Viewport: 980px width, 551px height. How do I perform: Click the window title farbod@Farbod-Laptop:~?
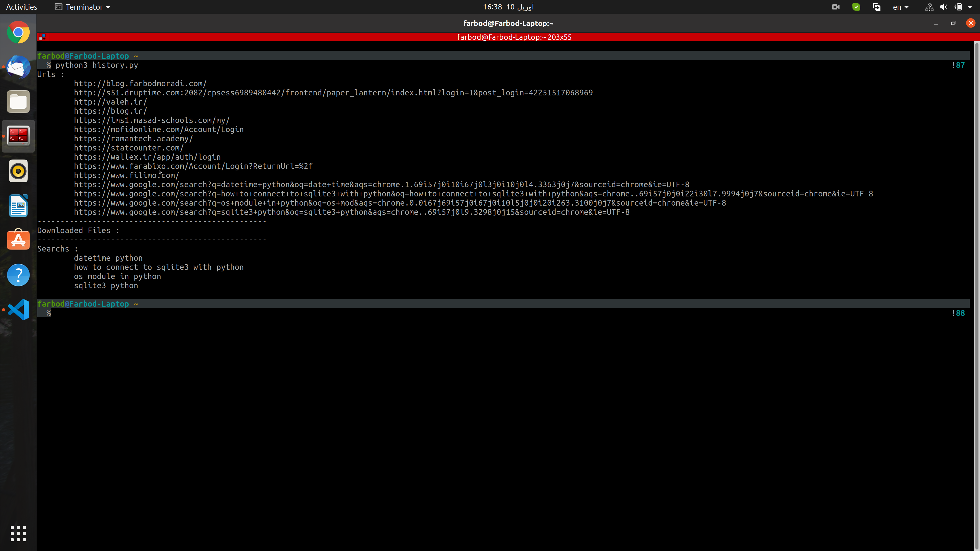tap(508, 23)
